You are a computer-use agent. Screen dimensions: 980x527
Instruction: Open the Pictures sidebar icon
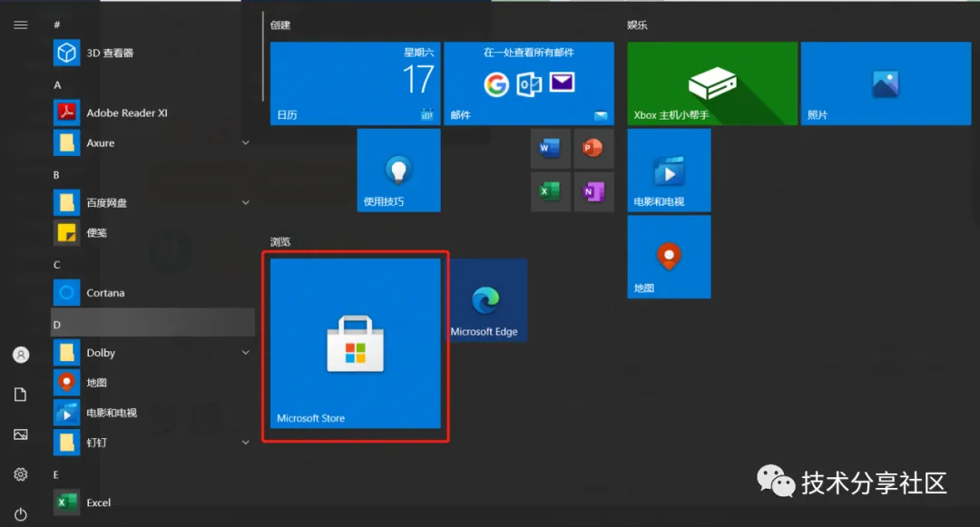(21, 434)
